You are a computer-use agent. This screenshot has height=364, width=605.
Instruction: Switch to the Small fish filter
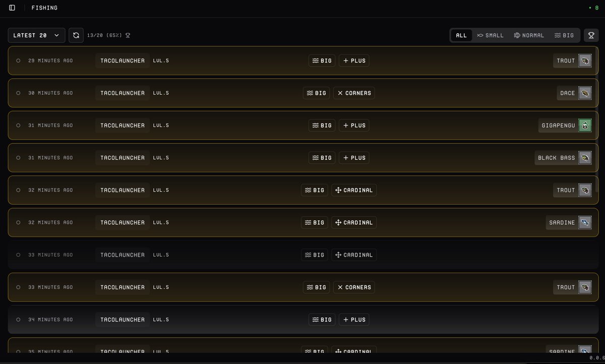coord(491,35)
